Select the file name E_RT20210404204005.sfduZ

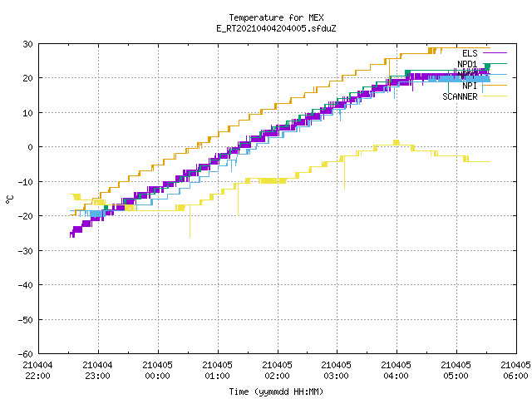(276, 28)
